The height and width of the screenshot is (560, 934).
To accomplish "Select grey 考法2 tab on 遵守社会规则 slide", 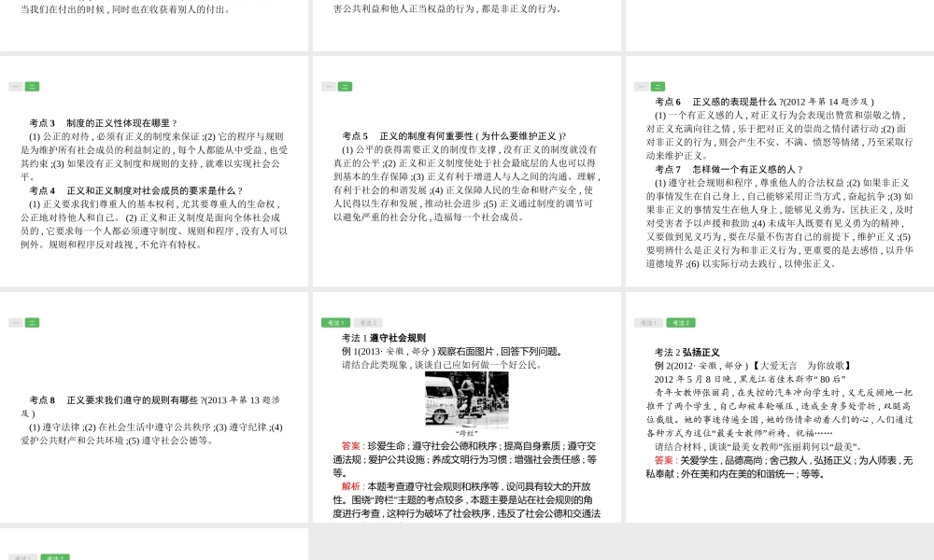I will coord(367,323).
